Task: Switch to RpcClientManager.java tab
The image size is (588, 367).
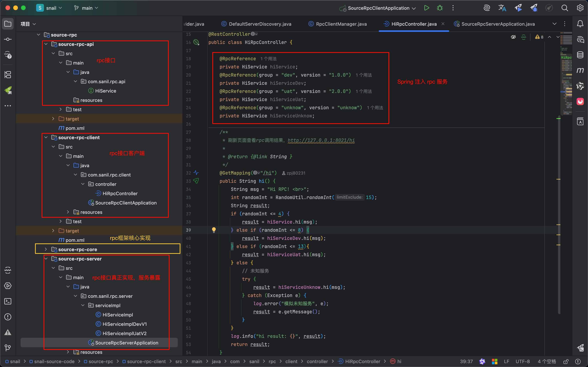Action: click(341, 24)
